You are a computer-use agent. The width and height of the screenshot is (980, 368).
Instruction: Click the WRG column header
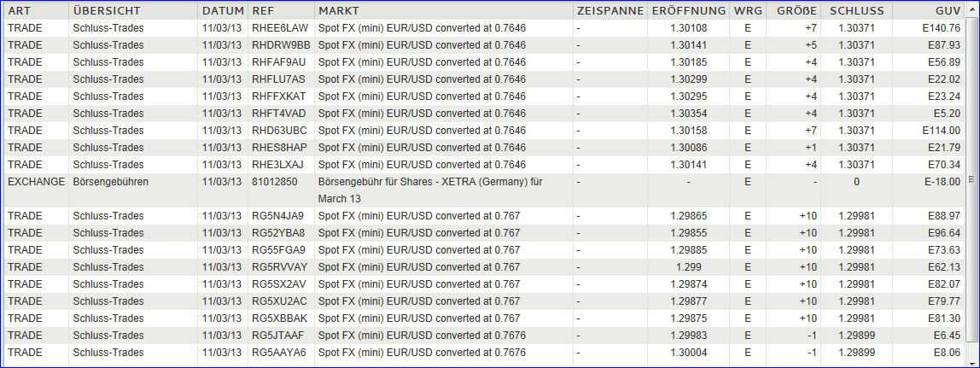click(x=748, y=11)
